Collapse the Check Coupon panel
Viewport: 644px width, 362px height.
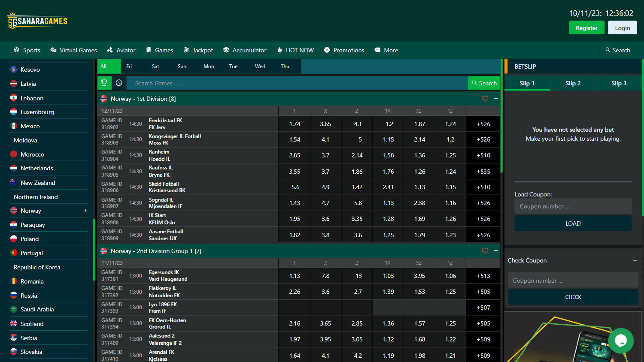(635, 260)
